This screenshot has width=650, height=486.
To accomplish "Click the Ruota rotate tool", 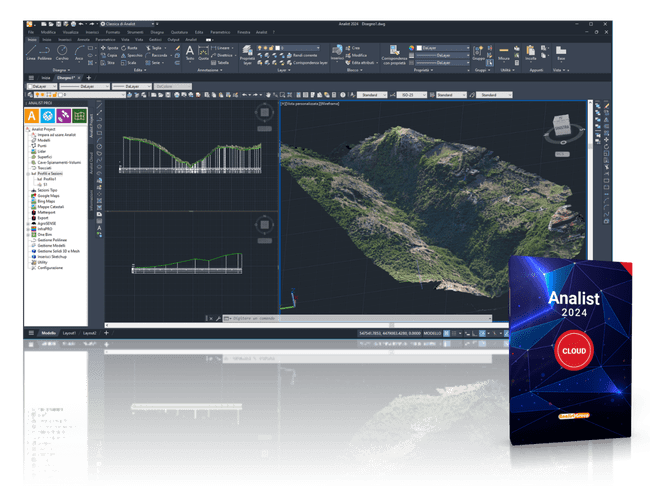I will (129, 48).
